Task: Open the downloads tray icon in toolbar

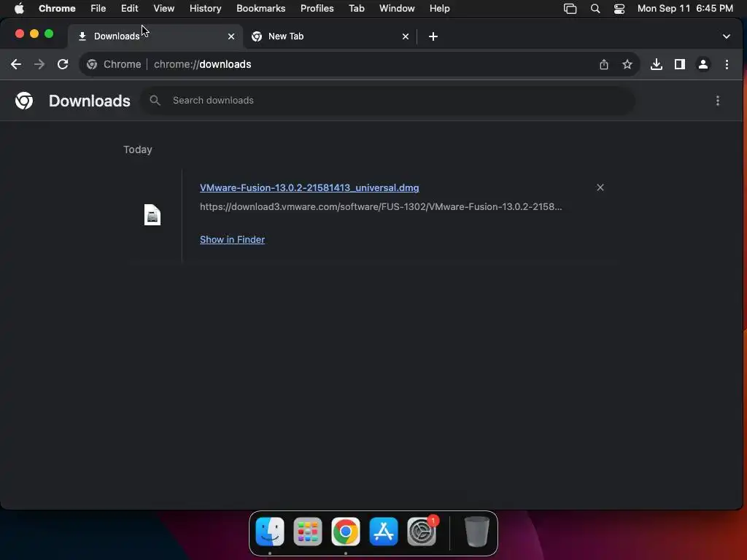Action: [657, 64]
